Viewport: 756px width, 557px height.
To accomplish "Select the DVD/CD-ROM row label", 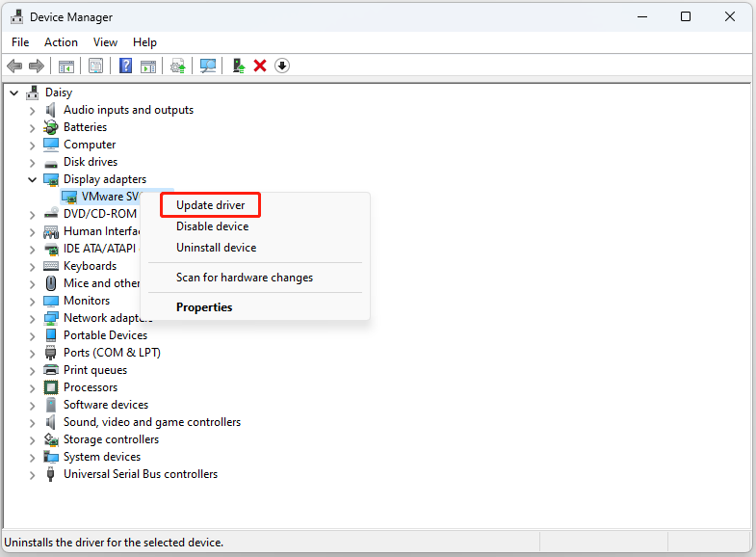I will [x=100, y=214].
